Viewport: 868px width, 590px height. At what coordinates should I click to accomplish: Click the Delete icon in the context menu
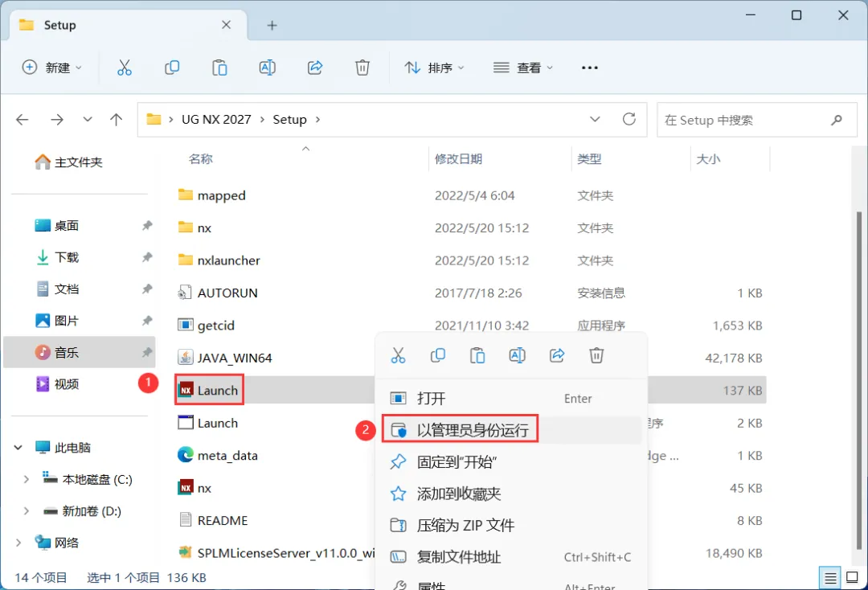[x=596, y=355]
